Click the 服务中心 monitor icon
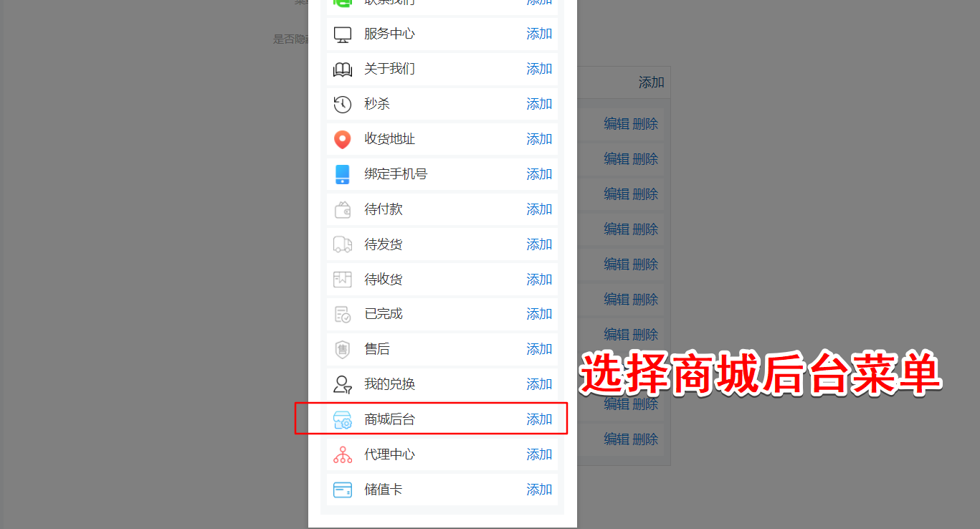 [x=343, y=34]
